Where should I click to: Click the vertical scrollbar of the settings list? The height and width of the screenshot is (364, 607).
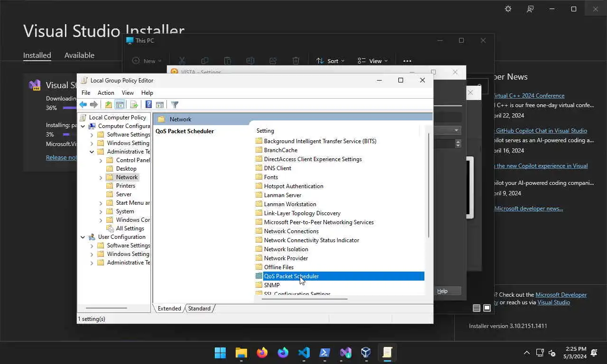(x=429, y=185)
